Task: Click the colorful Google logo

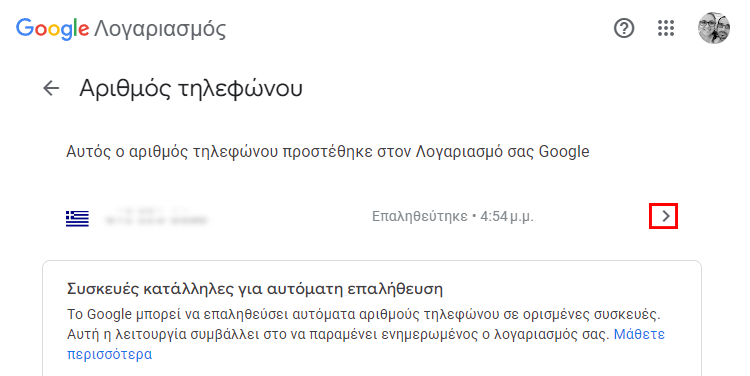Action: (53, 29)
